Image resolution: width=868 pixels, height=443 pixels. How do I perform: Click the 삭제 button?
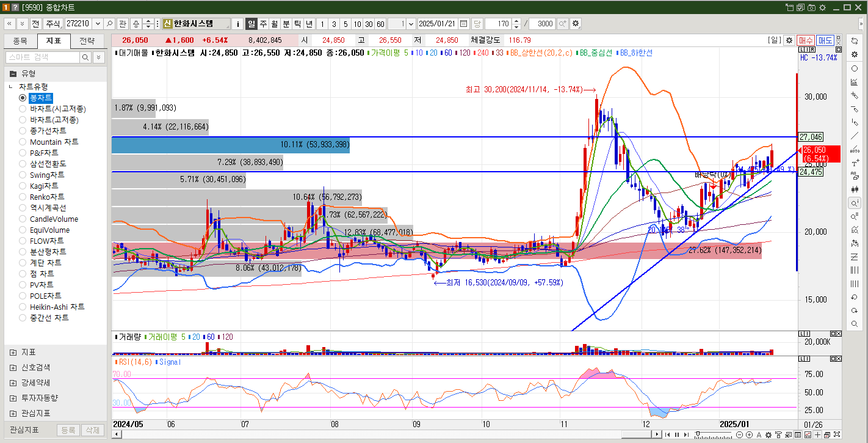(92, 430)
